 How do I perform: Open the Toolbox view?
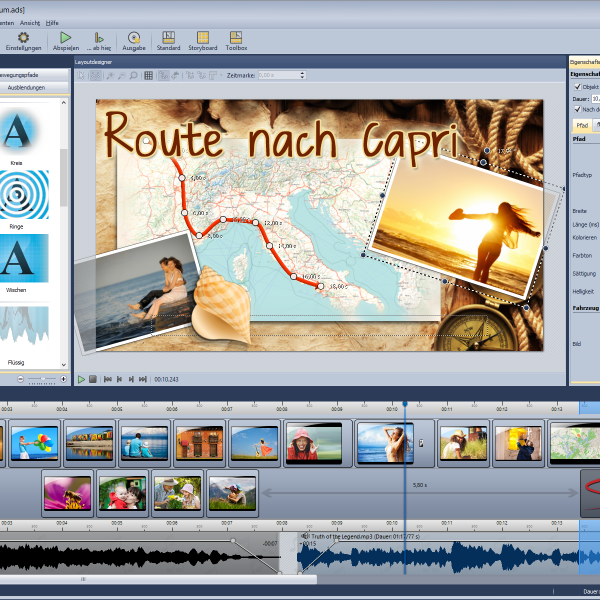[236, 41]
